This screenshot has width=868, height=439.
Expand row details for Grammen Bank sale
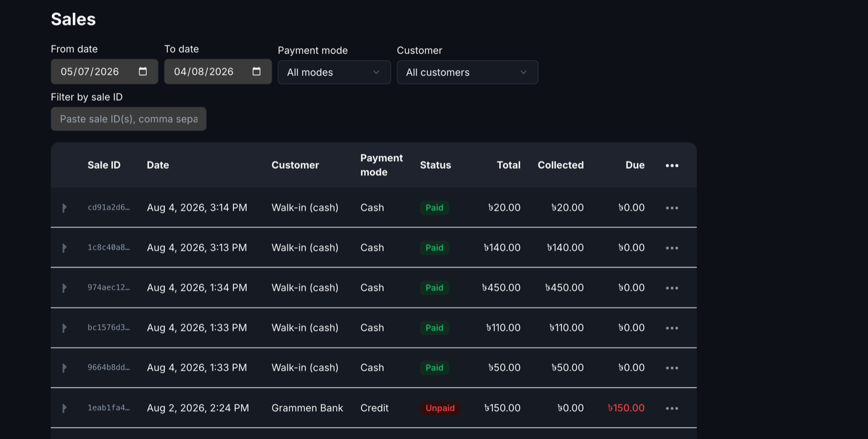[x=64, y=408]
